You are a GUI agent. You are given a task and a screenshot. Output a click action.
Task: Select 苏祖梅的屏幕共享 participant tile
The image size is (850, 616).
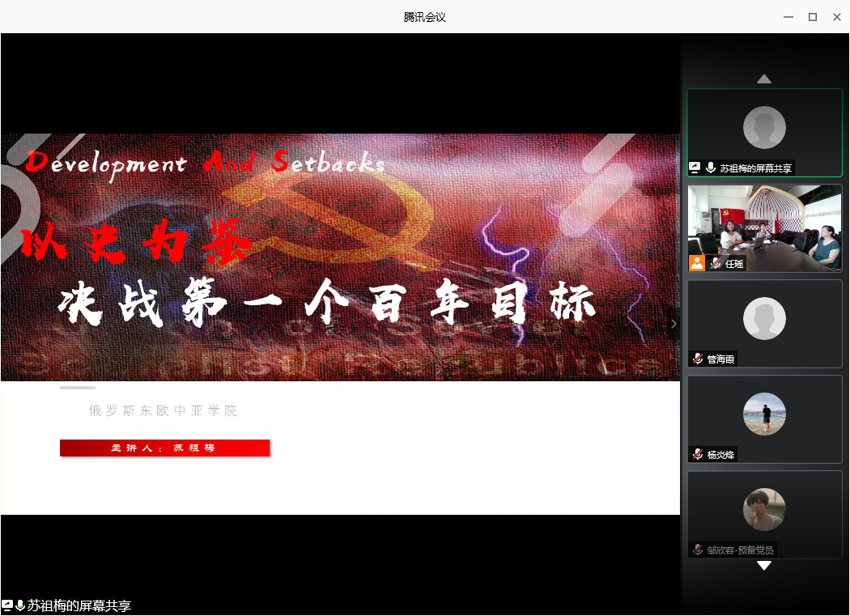click(x=764, y=133)
